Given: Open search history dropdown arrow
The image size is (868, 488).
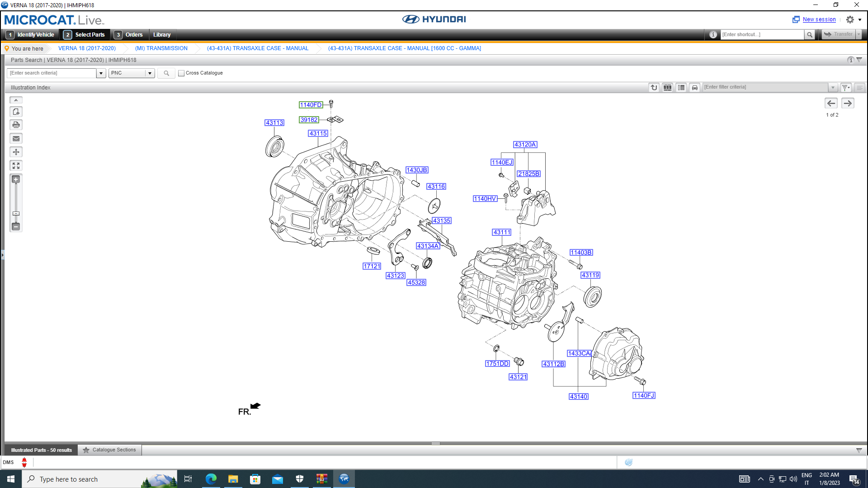Looking at the screenshot, I should 101,73.
